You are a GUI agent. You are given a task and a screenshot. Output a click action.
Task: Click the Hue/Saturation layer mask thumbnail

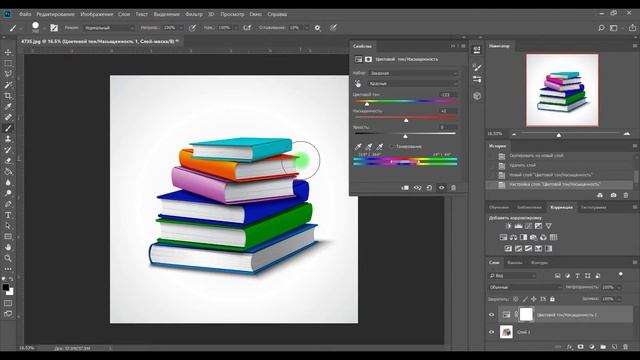pos(526,315)
